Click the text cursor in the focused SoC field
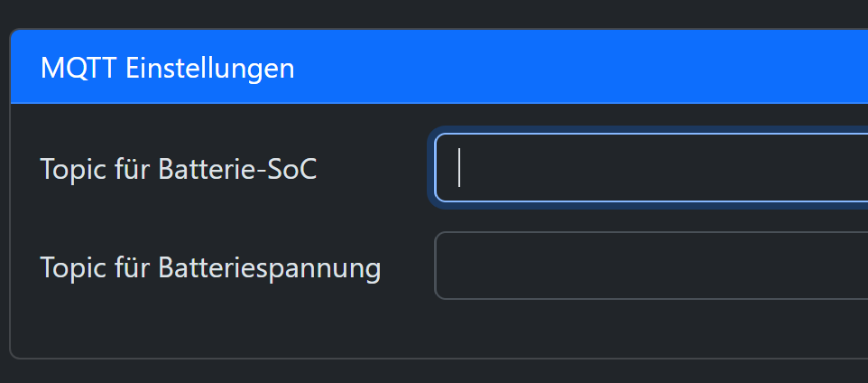The image size is (868, 383). pyautogui.click(x=459, y=168)
